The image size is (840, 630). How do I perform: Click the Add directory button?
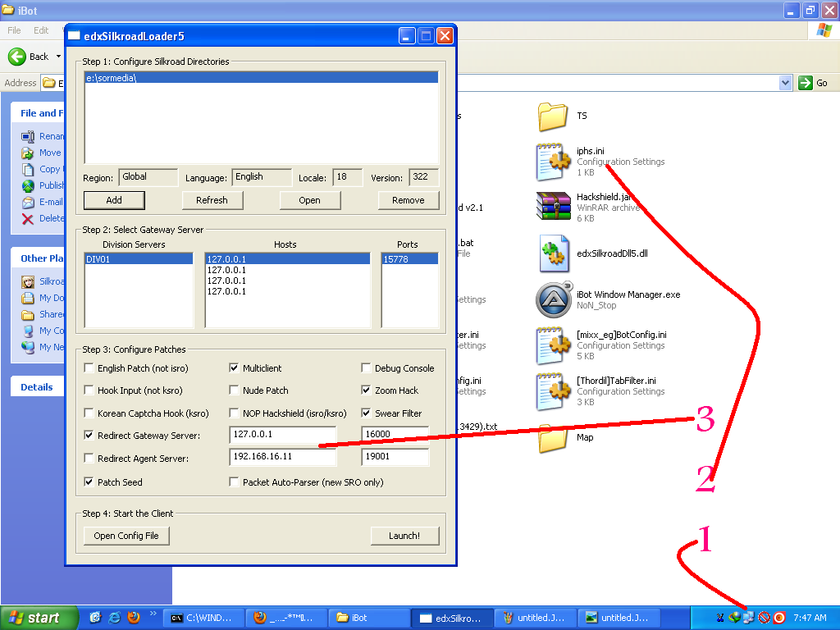click(114, 200)
